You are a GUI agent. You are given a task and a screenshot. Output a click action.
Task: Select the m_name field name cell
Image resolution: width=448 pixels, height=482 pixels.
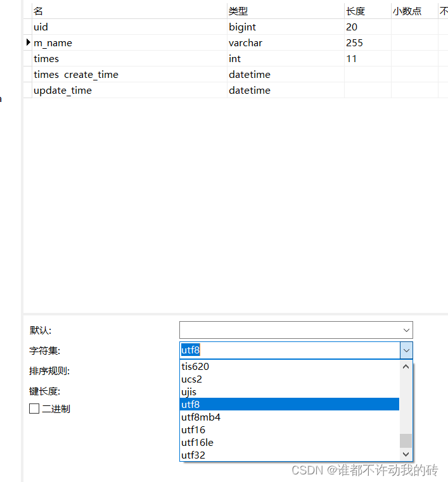(x=129, y=42)
